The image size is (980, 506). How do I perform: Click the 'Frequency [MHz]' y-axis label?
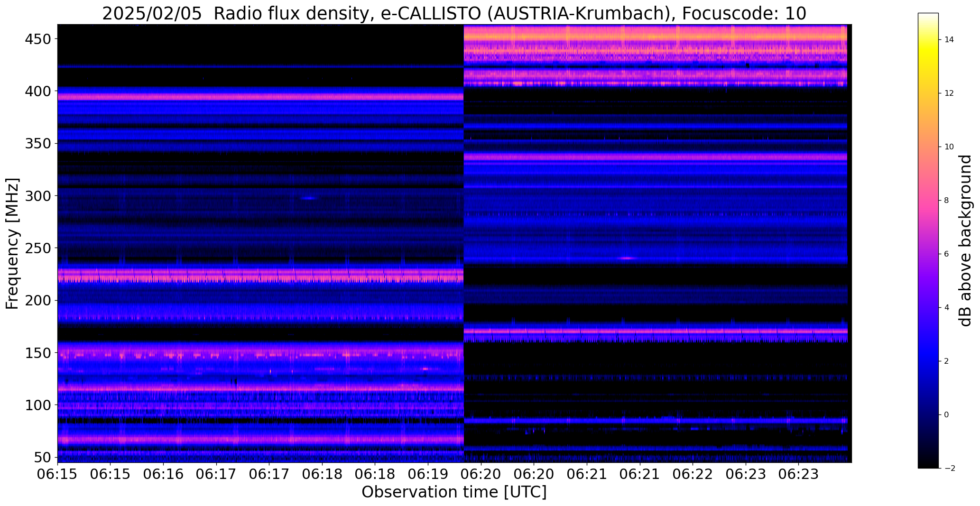(x=12, y=244)
